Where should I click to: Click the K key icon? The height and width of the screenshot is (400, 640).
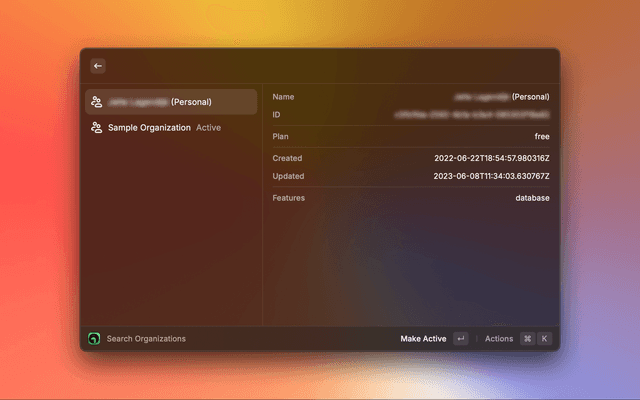tap(544, 339)
